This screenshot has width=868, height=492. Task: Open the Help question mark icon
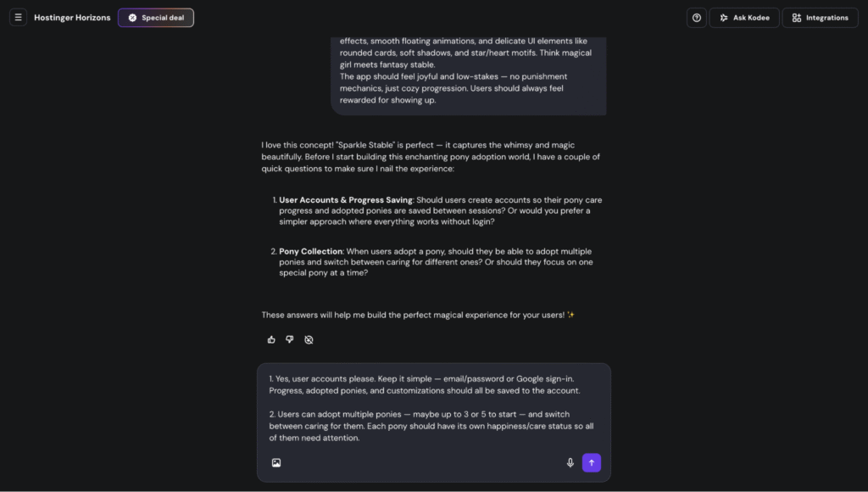pos(696,17)
